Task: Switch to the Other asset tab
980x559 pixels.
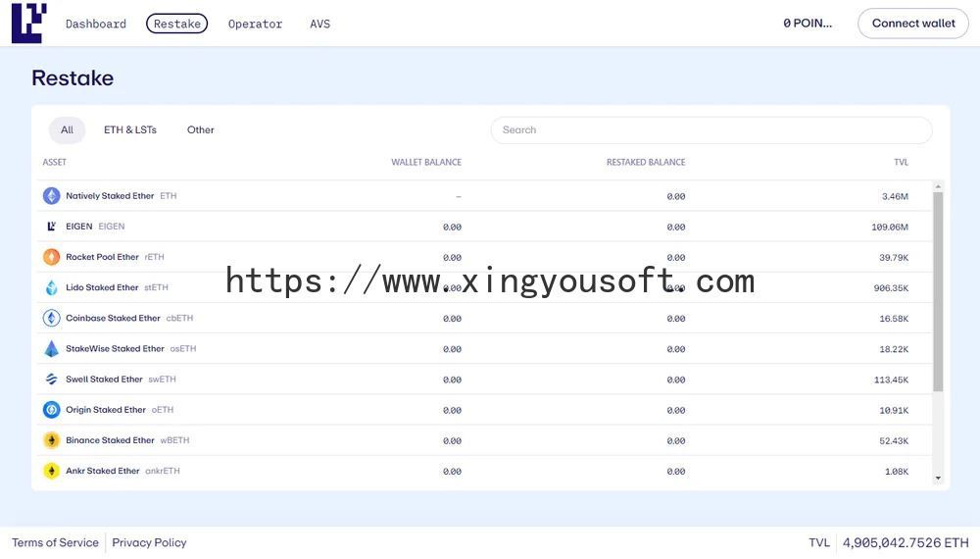Action: coord(201,129)
